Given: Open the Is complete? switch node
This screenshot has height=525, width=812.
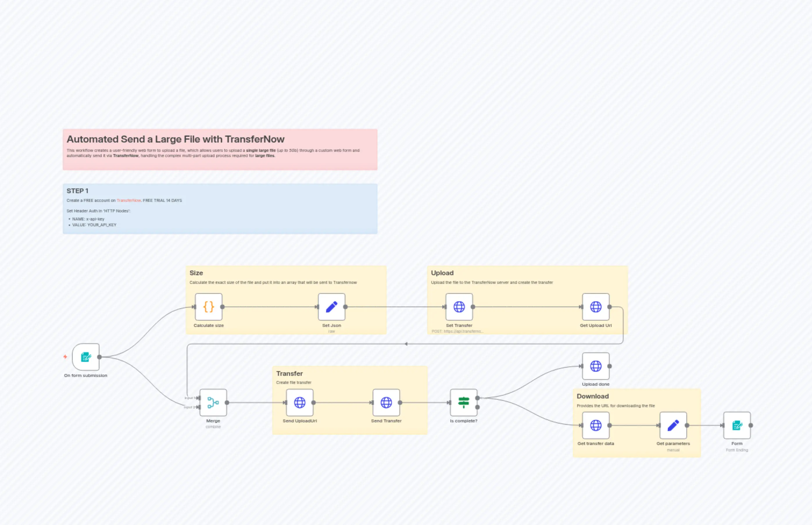Looking at the screenshot, I should click(x=464, y=402).
